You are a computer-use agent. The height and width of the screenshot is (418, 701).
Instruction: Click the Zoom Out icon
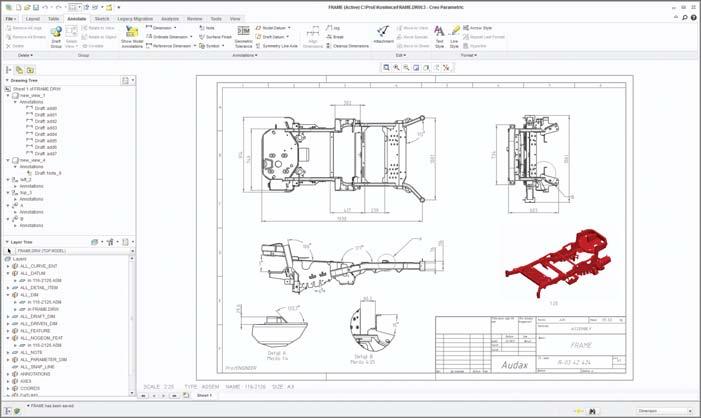[x=406, y=68]
